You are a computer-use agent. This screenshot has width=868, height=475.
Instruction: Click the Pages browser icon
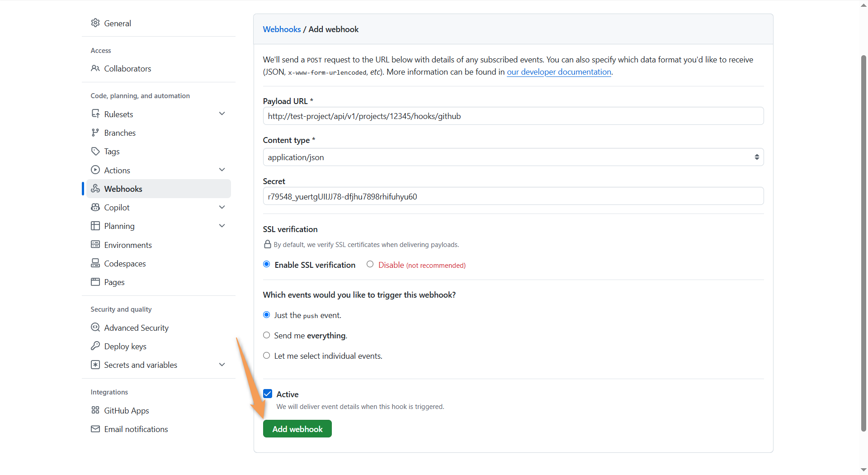point(95,282)
